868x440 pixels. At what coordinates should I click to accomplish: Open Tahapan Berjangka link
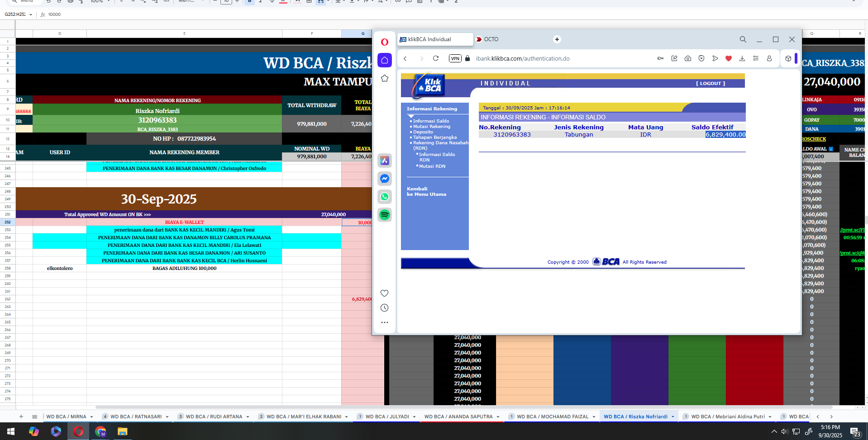click(435, 137)
